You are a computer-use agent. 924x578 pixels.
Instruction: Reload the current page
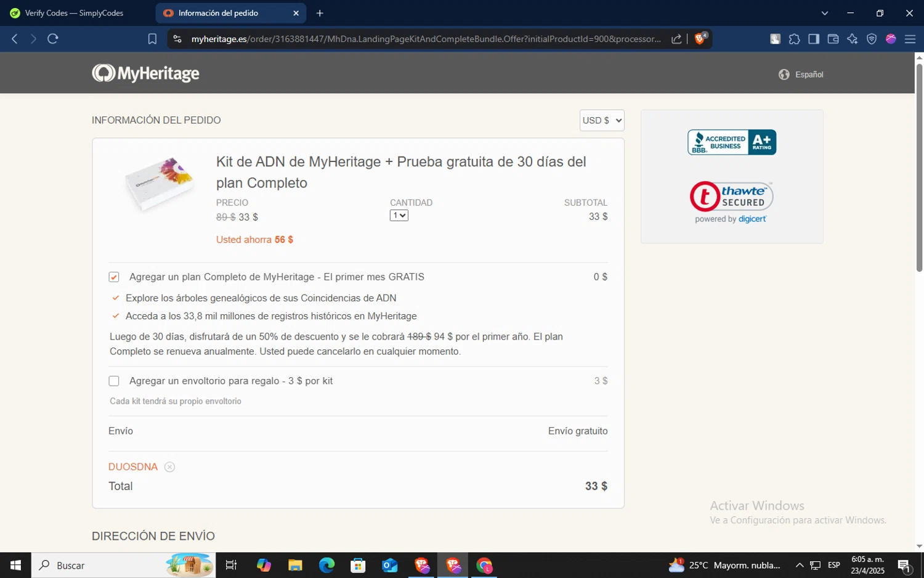click(53, 39)
